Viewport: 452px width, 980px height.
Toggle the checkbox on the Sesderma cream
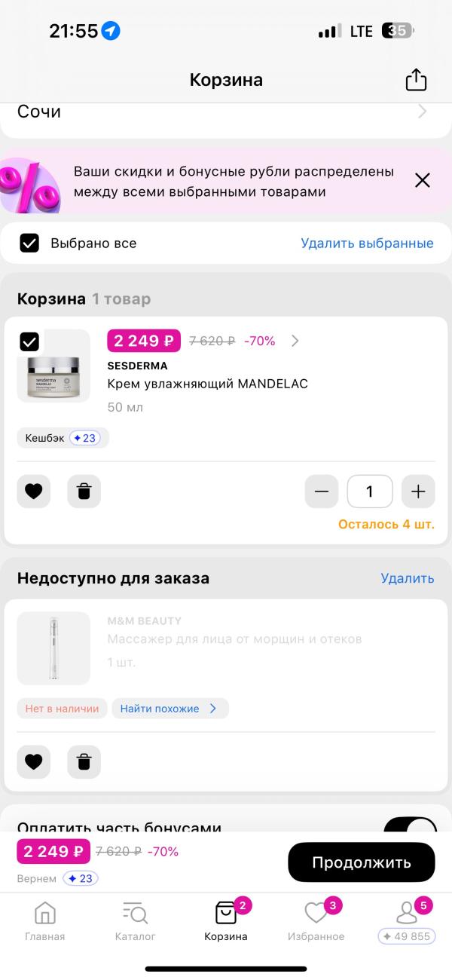coord(29,341)
